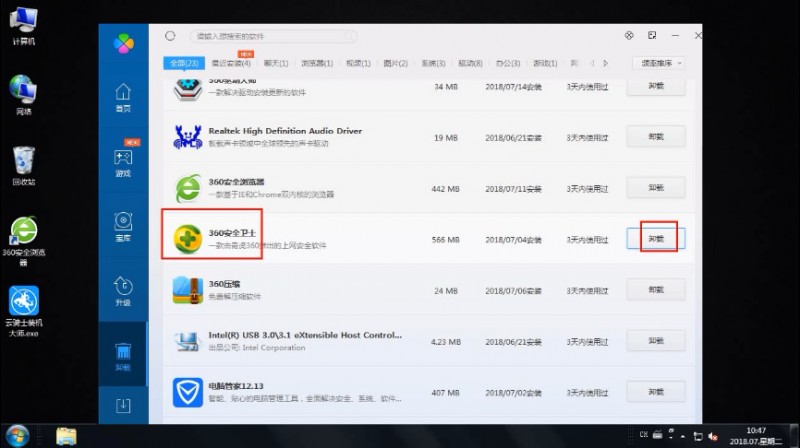Uninstall the 34 MB 360 driver software

click(x=656, y=86)
